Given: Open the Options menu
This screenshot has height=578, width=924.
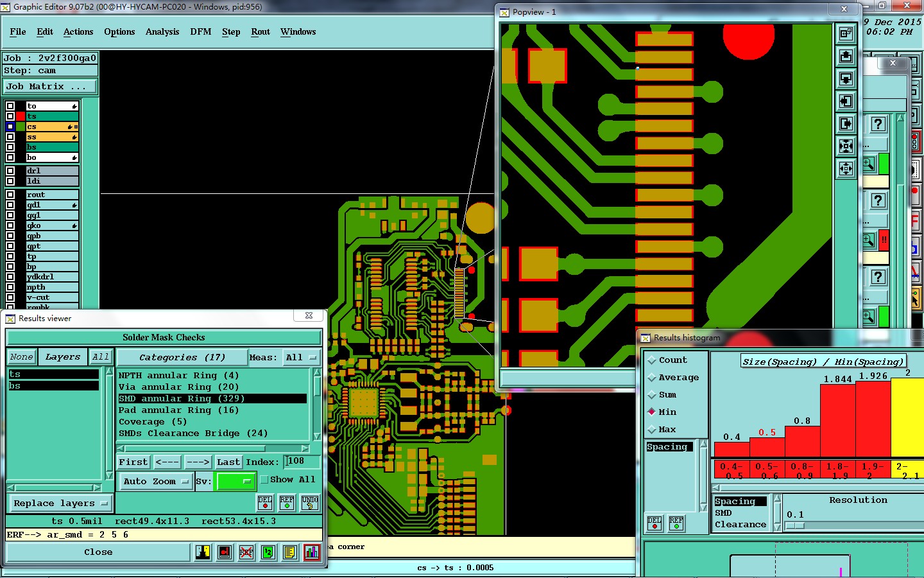Looking at the screenshot, I should 119,31.
